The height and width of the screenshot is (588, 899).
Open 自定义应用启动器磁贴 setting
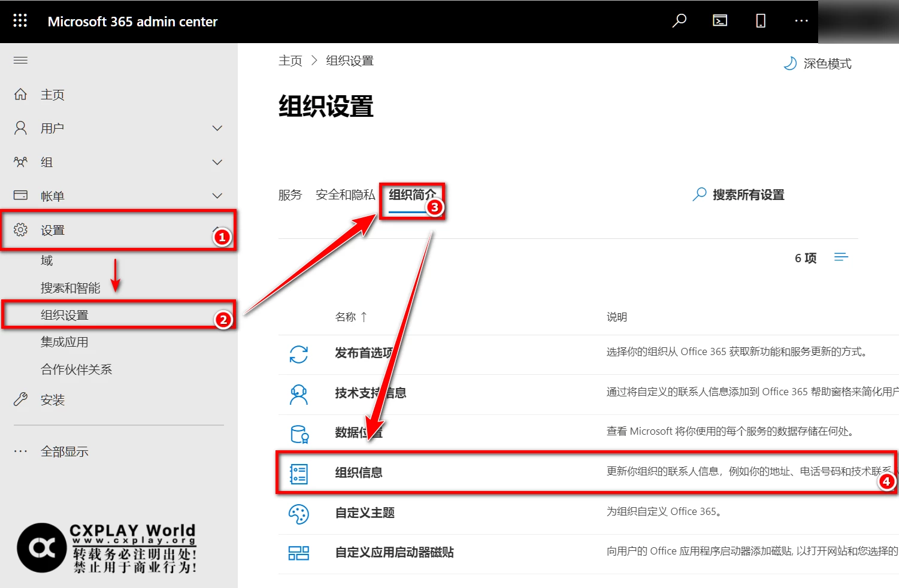394,552
